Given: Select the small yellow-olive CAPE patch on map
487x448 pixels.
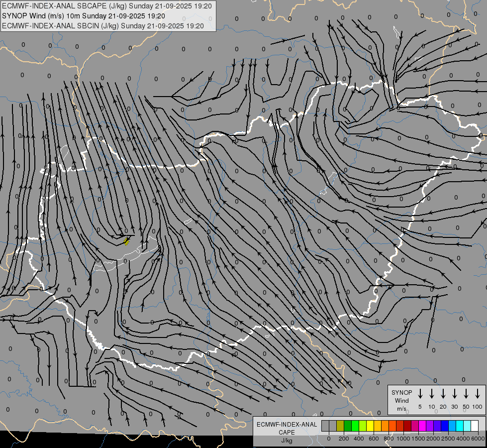Looking at the screenshot, I should [x=126, y=241].
